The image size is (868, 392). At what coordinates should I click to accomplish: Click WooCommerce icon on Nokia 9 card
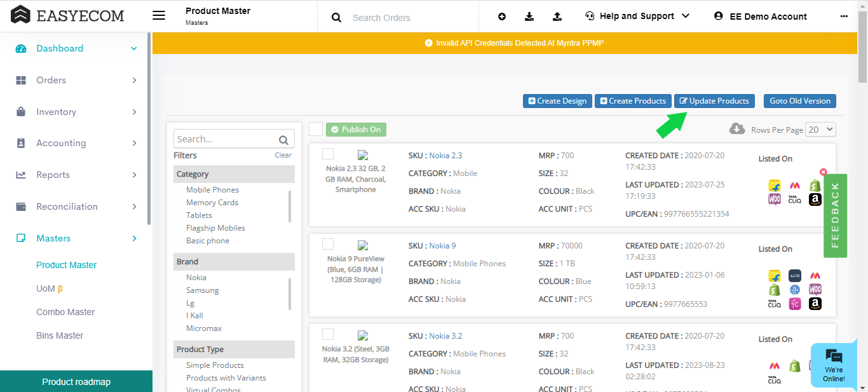click(815, 290)
